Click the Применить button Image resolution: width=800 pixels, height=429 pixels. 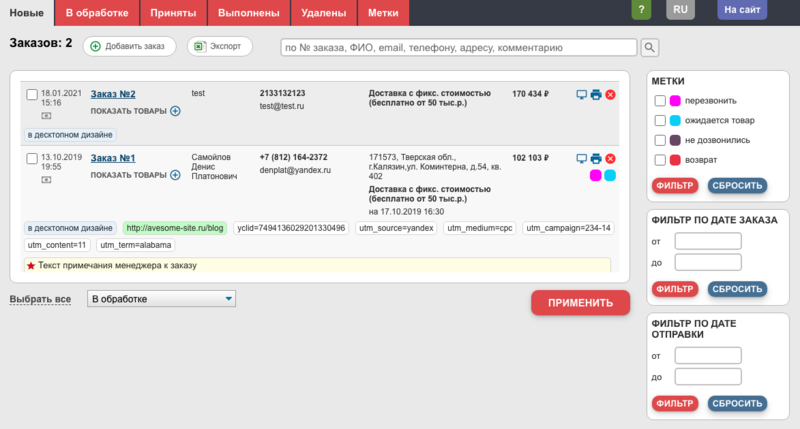tap(580, 303)
